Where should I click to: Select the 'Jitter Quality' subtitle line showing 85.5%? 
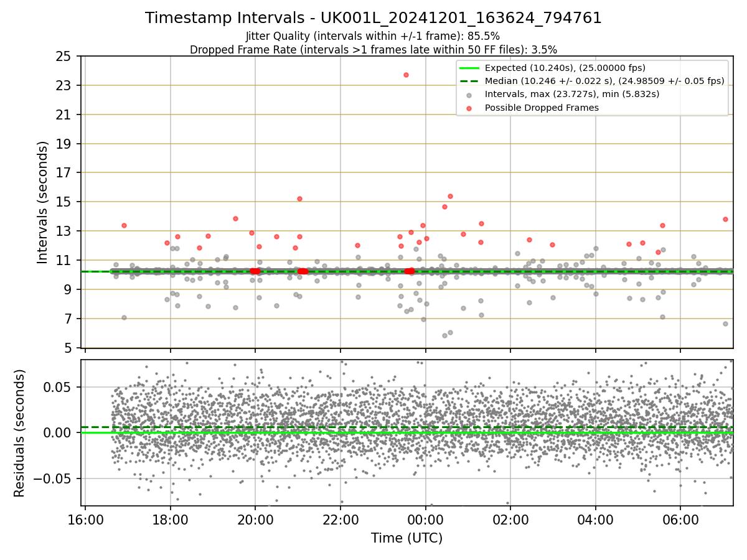click(x=373, y=36)
